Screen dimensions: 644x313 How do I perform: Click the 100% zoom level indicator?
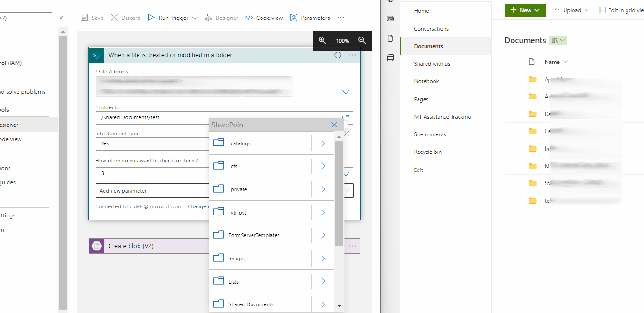click(342, 41)
